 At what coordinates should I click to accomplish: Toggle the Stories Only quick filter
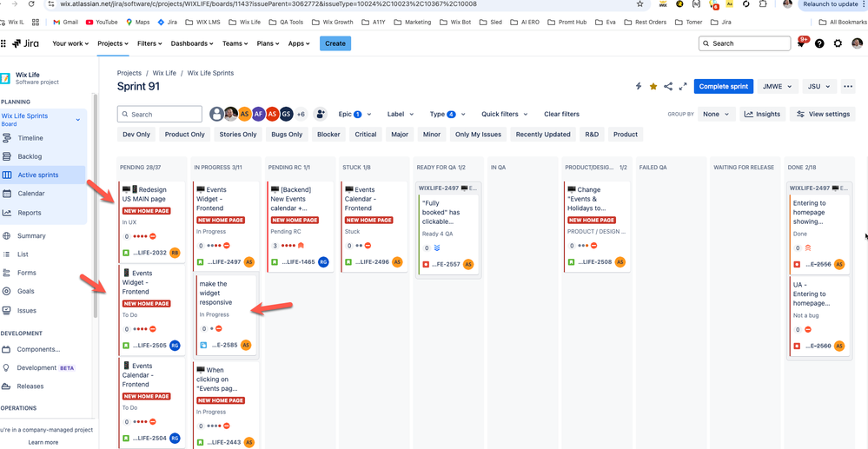pyautogui.click(x=238, y=134)
